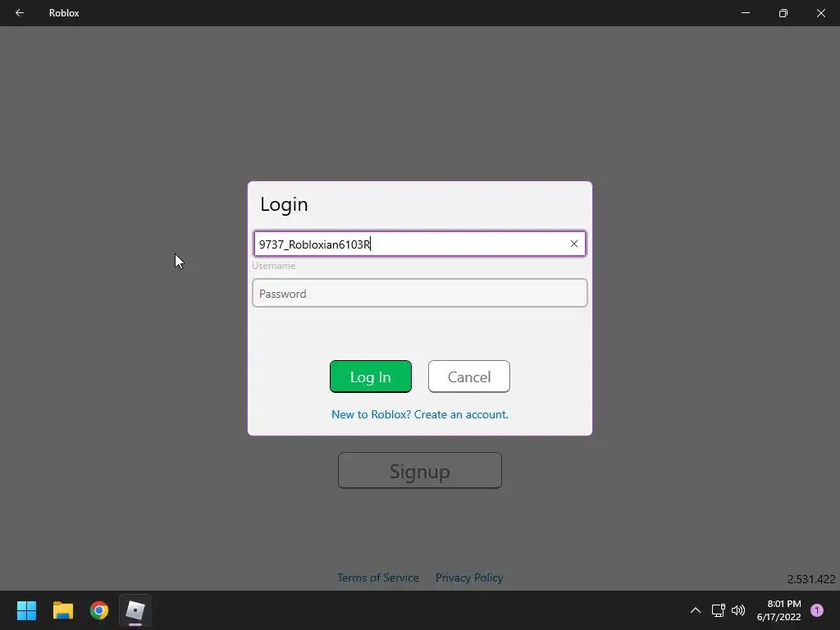Show hidden system tray icons
840x630 pixels.
(x=696, y=610)
